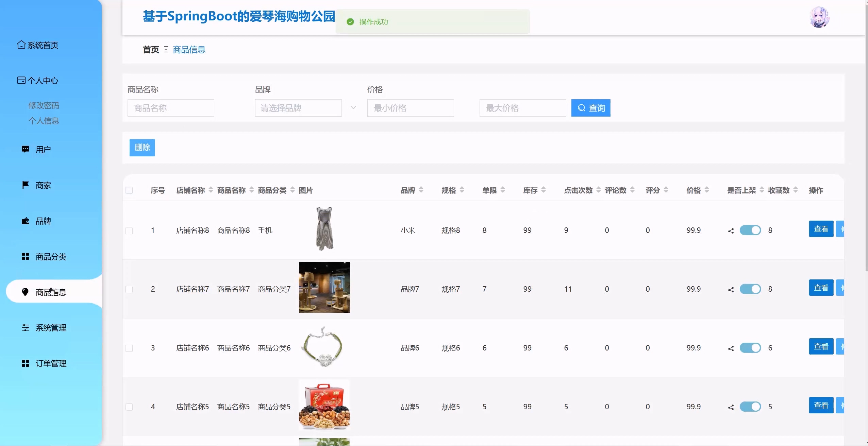The image size is (868, 446).
Task: Go to 修改密码 submenu item
Action: (x=44, y=105)
